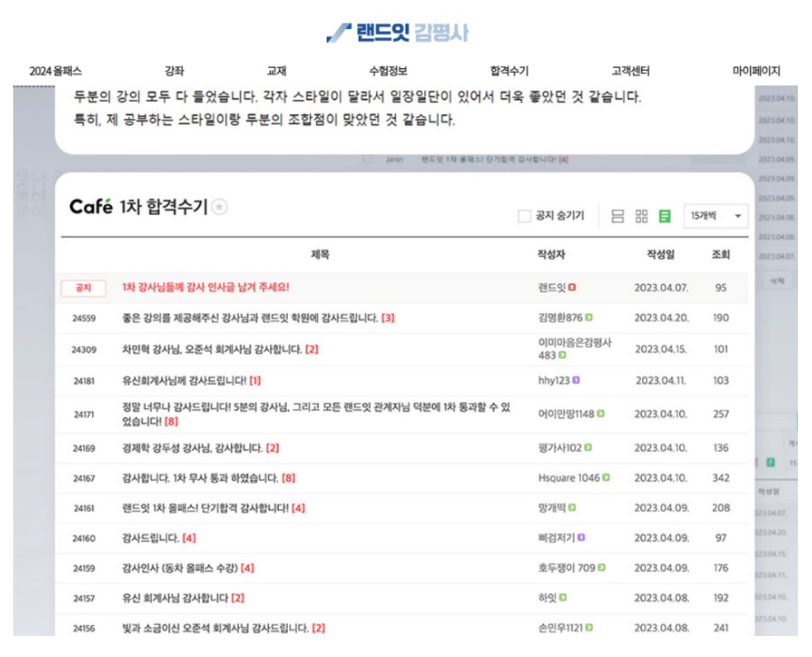
Task: Toggle the 공지 숨기기 checkbox
Action: 524,216
